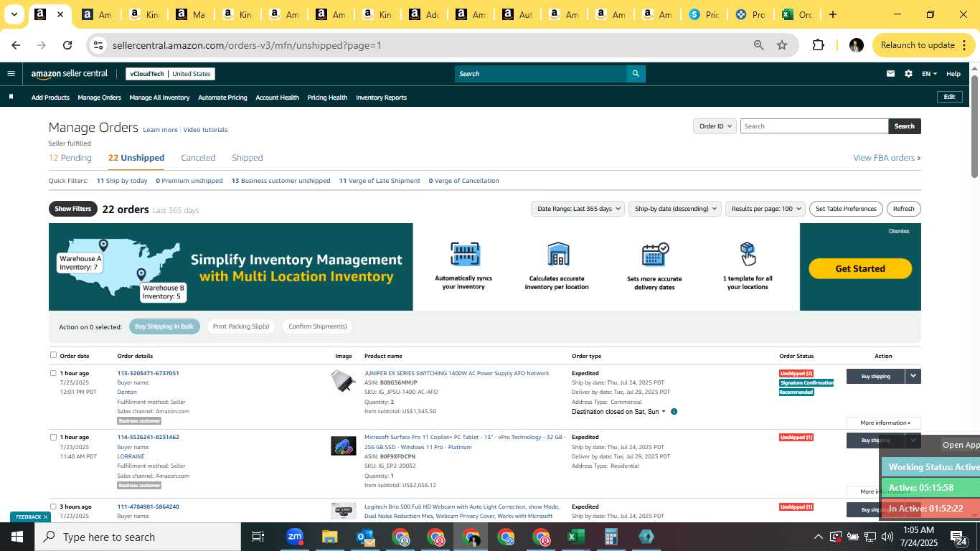Expand Destination closed on Sat, Sun caret

point(664,412)
